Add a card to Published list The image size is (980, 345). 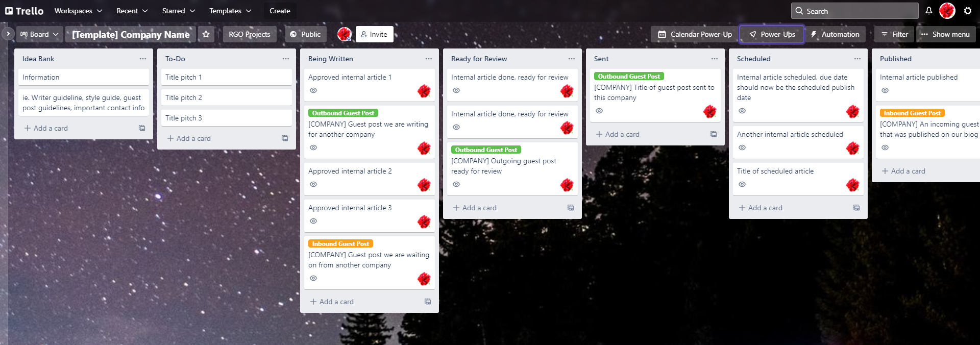pos(903,171)
